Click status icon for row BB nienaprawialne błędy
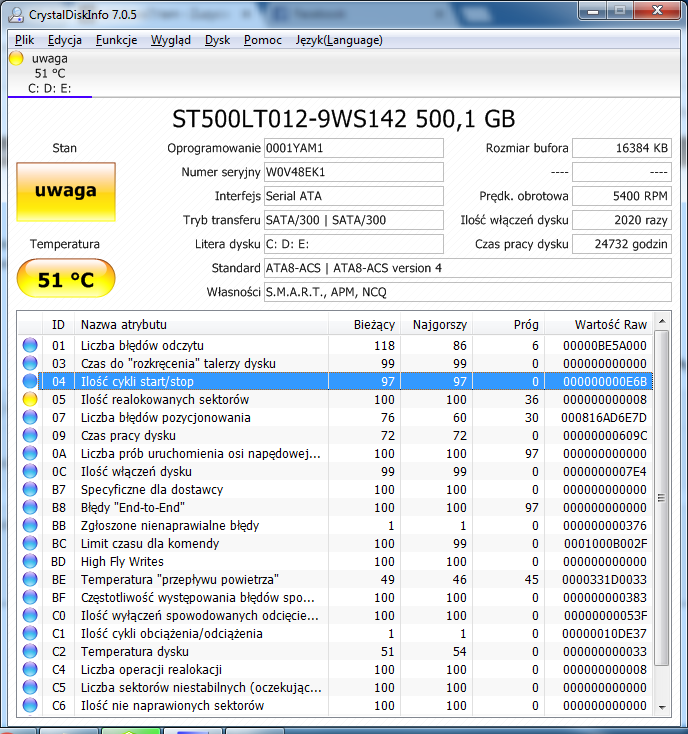Viewport: 688px width, 734px height. 30,526
